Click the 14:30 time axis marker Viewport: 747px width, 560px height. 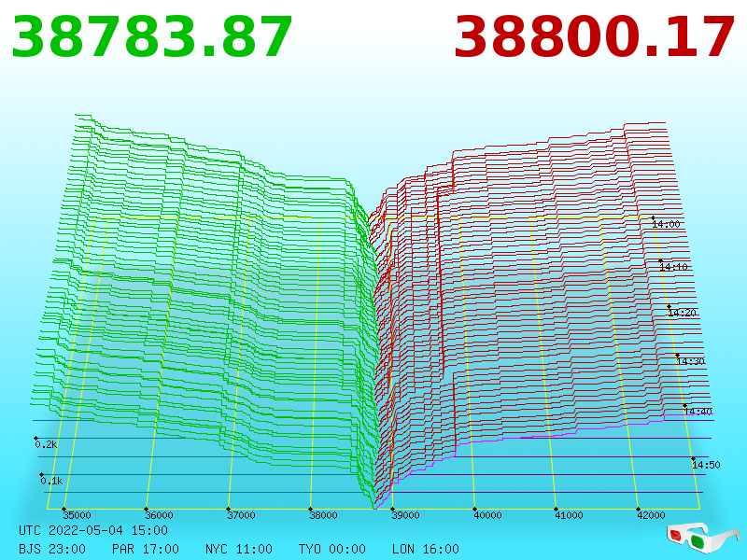click(x=690, y=361)
